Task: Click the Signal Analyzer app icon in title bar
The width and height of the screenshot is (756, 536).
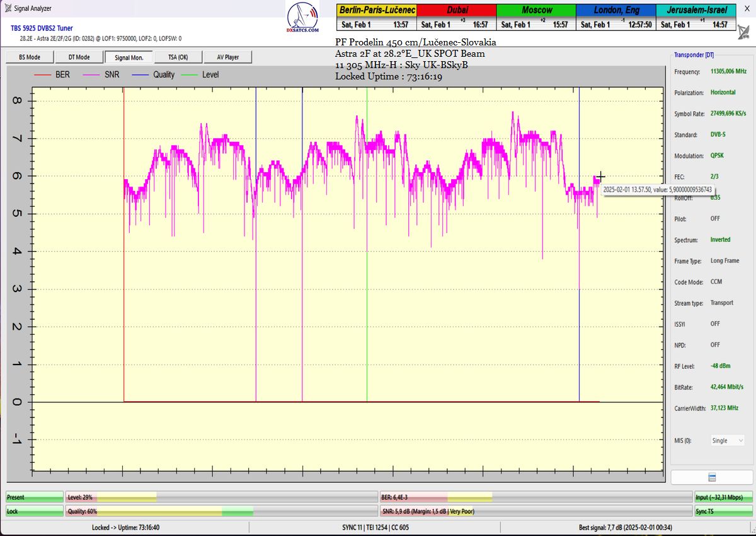Action: coord(8,8)
